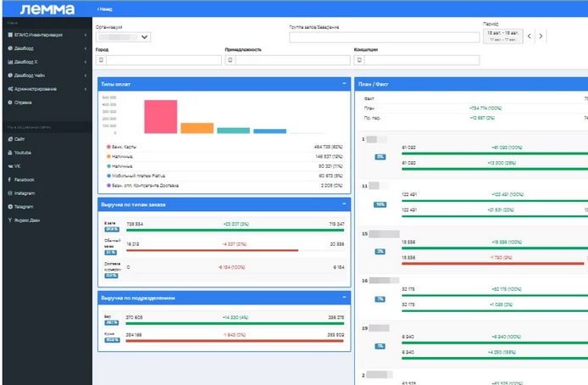Click the percent badge in row 15
Image resolution: width=588 pixels, height=385 pixels.
380,251
